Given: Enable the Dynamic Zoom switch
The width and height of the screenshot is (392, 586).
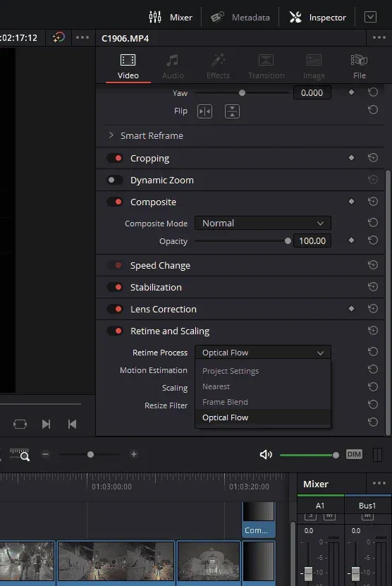Looking at the screenshot, I should [x=115, y=180].
